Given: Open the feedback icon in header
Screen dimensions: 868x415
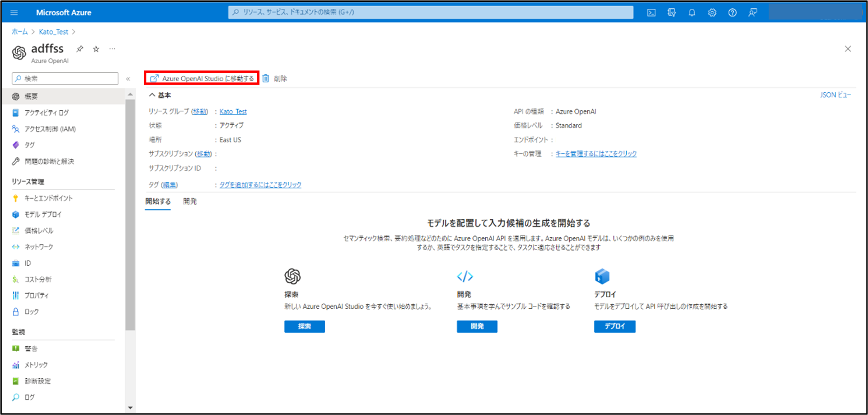Looking at the screenshot, I should pyautogui.click(x=753, y=12).
